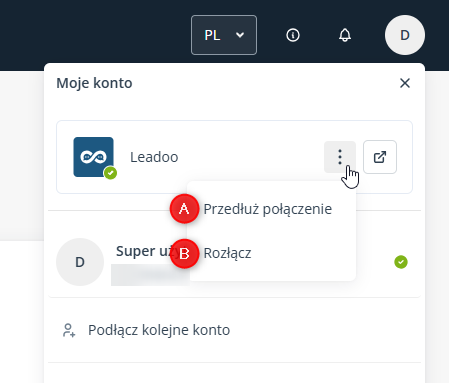The image size is (449, 383).
Task: Click the Leadoo account name
Action: pos(154,157)
